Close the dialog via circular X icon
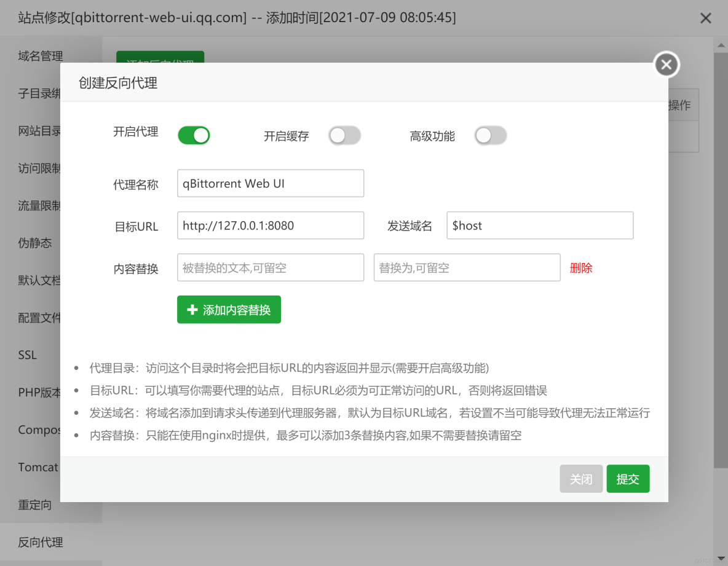 tap(666, 64)
